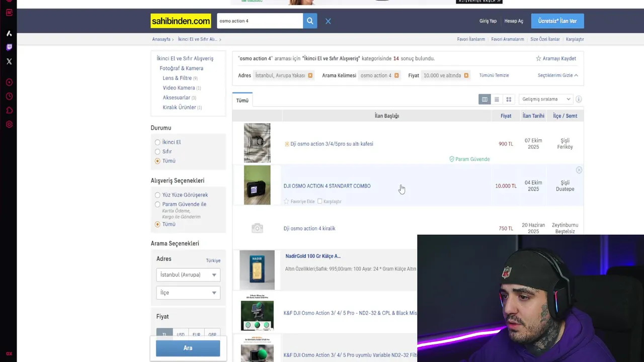Sort by the Fiyat column header
Image resolution: width=644 pixels, height=362 pixels.
(x=506, y=116)
